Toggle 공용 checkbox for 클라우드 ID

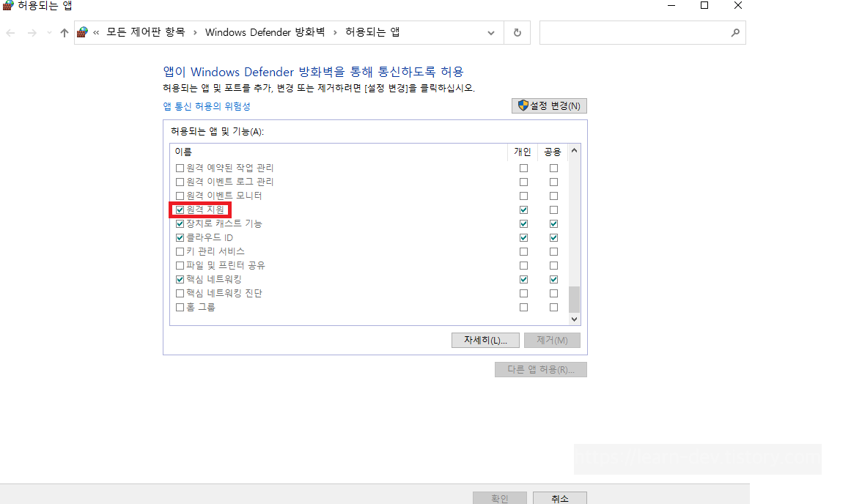pyautogui.click(x=553, y=237)
